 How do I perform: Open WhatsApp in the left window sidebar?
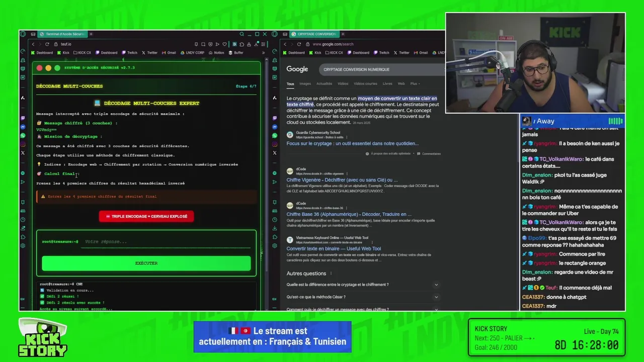[23, 135]
